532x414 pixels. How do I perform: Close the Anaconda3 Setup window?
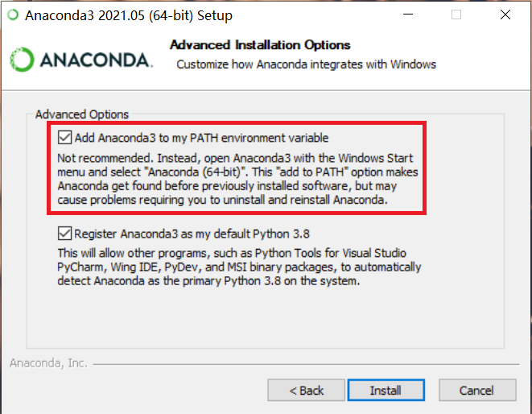[x=505, y=14]
